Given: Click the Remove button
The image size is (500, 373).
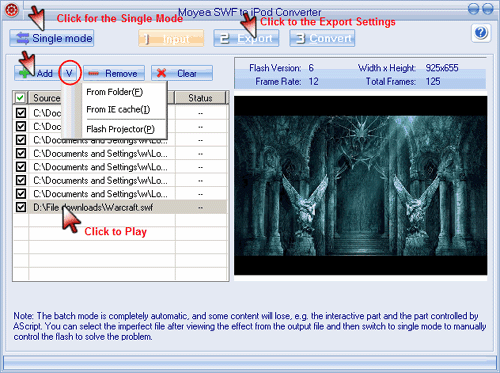Looking at the screenshot, I should pyautogui.click(x=114, y=73).
